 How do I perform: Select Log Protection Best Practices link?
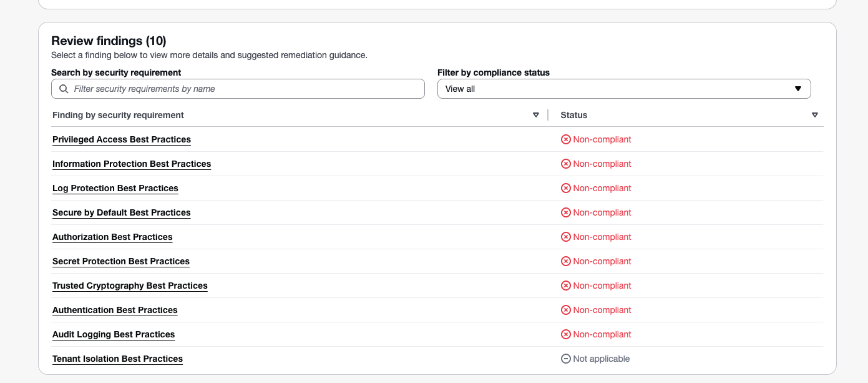(x=115, y=188)
